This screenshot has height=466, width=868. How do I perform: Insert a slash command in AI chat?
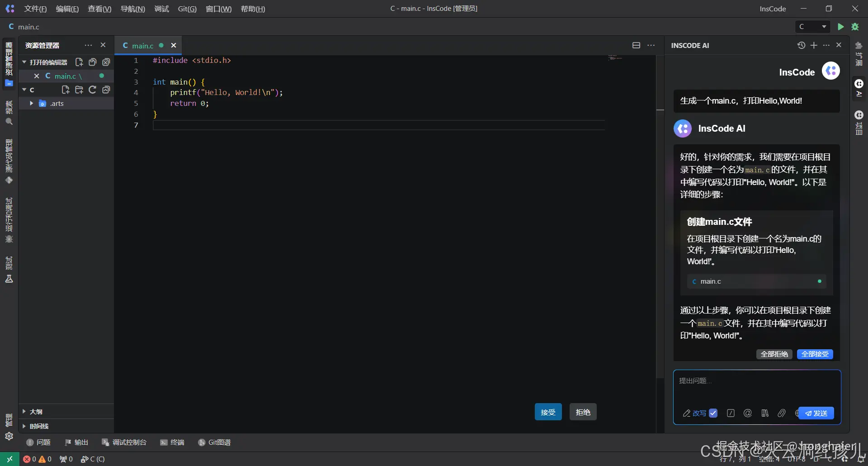click(x=731, y=413)
